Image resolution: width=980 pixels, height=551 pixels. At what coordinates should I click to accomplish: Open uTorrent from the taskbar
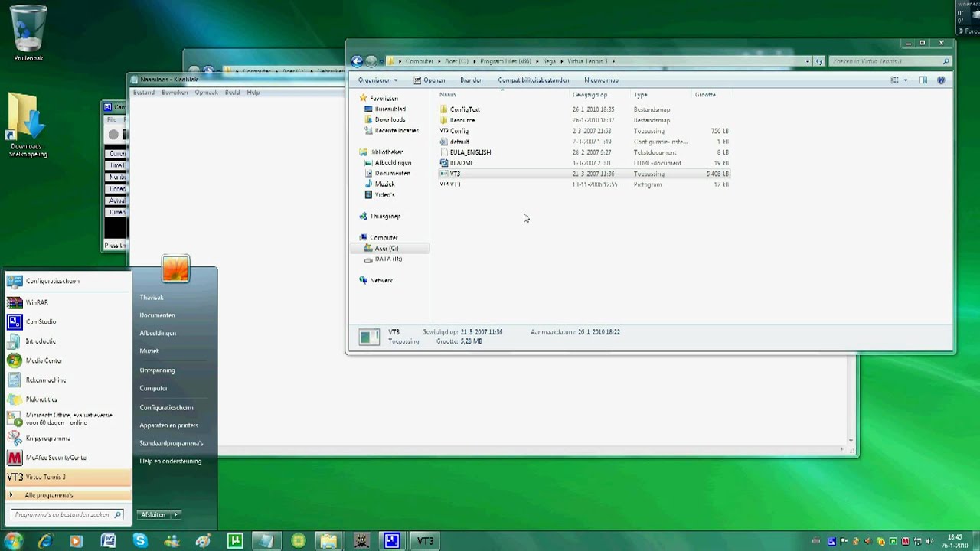(235, 541)
